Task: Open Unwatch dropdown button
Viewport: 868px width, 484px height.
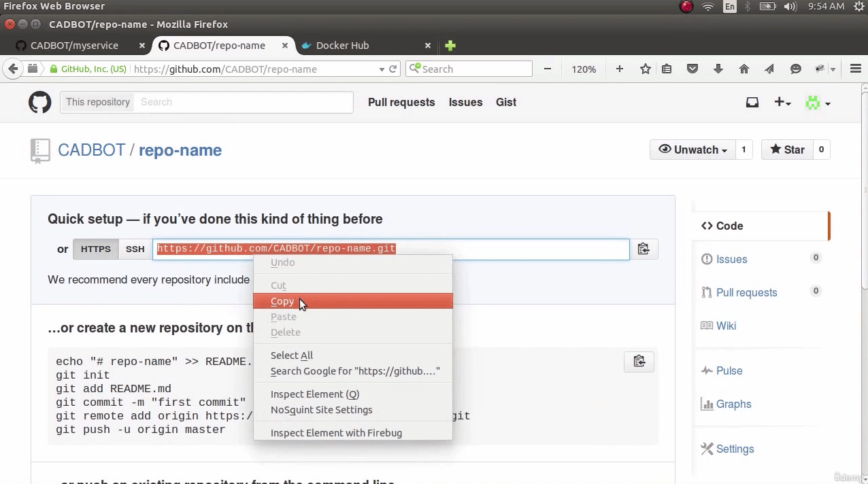Action: pos(692,150)
